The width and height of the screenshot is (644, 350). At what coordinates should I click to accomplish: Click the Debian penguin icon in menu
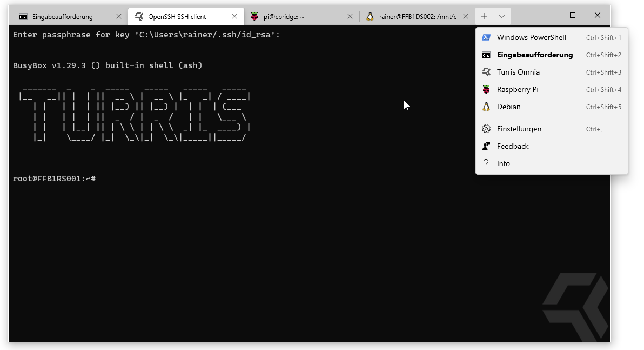(486, 107)
